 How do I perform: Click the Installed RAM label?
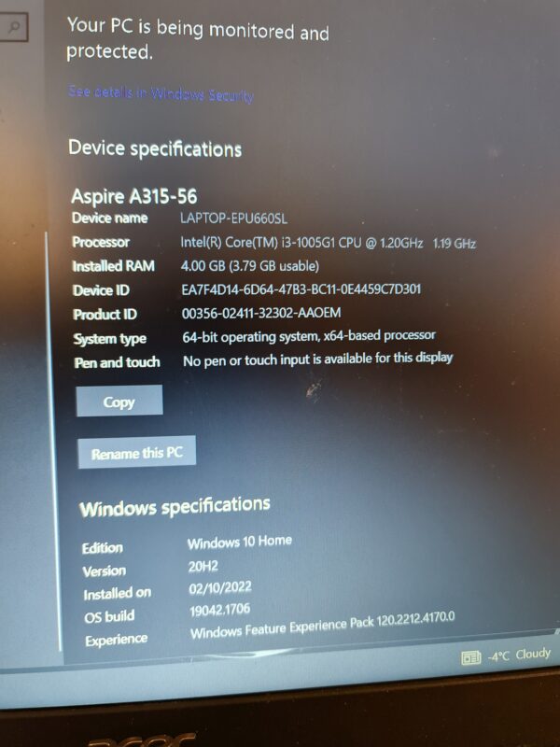pos(113,266)
